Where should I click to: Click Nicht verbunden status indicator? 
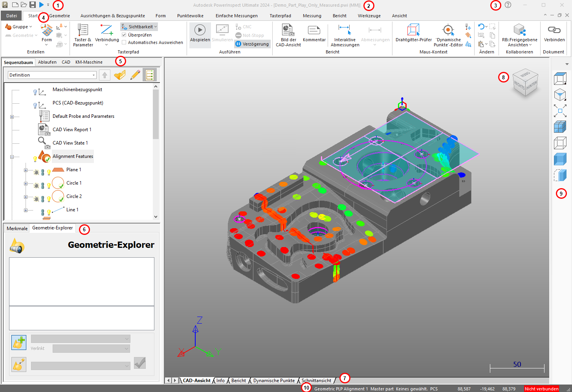pos(541,389)
